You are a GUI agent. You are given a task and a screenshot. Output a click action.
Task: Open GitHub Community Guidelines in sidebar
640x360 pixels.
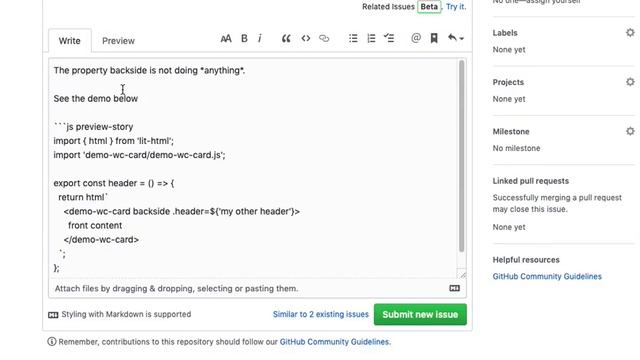[x=547, y=276]
